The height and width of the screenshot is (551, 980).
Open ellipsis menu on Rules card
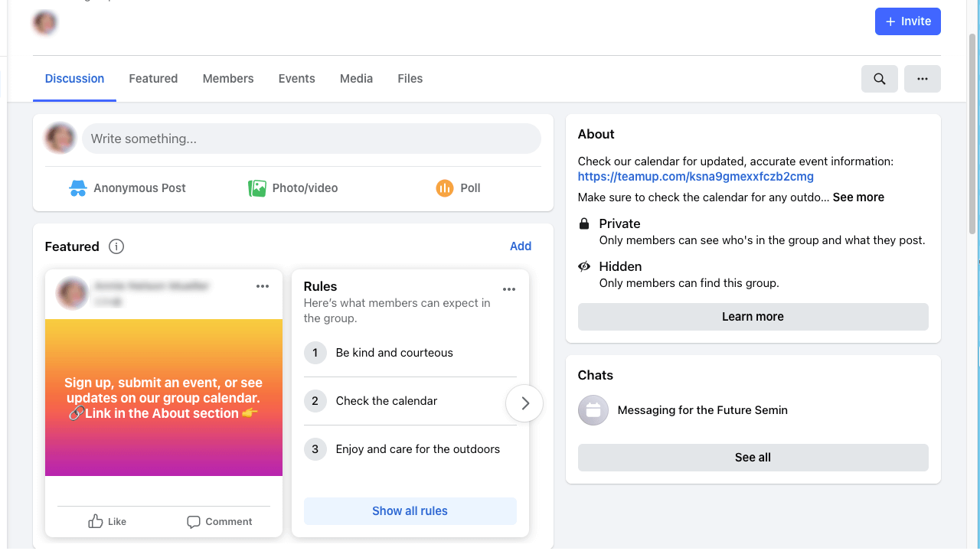(x=509, y=289)
